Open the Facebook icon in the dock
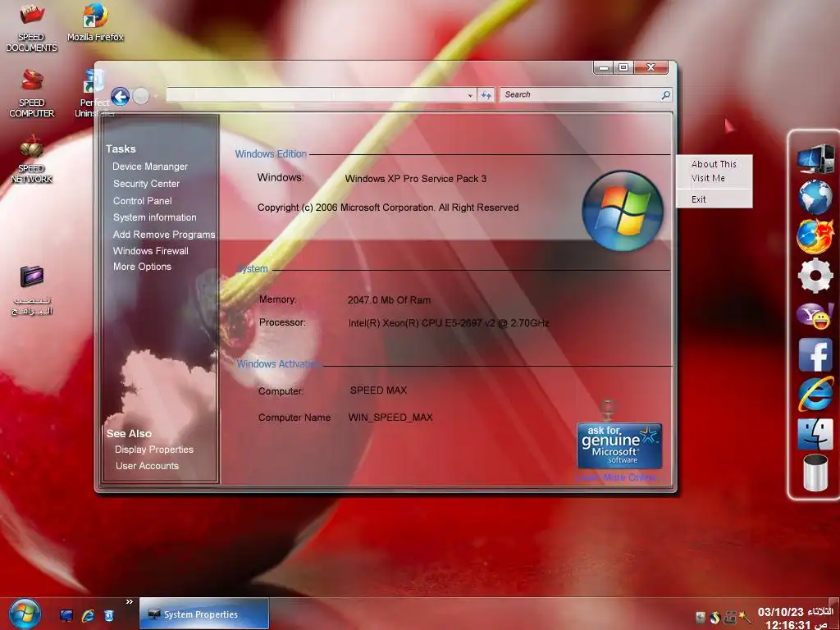Viewport: 840px width, 630px height. tap(815, 354)
